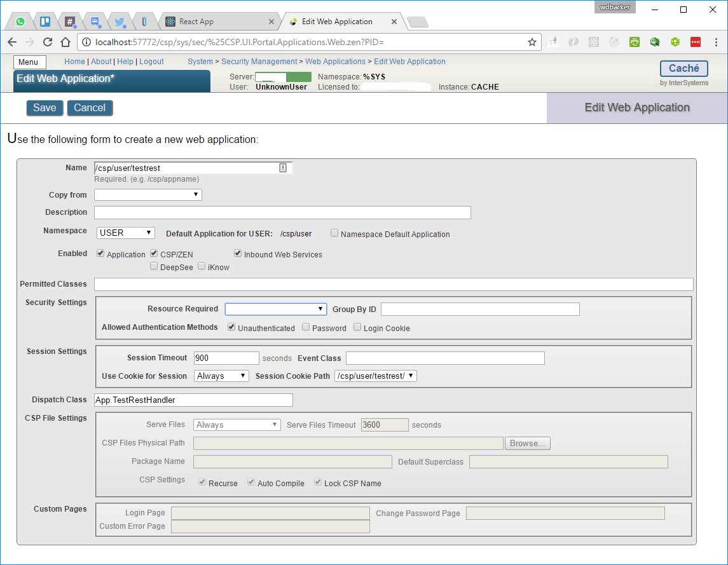Click the browser back arrow
Viewport: 728px width, 565px height.
click(x=12, y=42)
